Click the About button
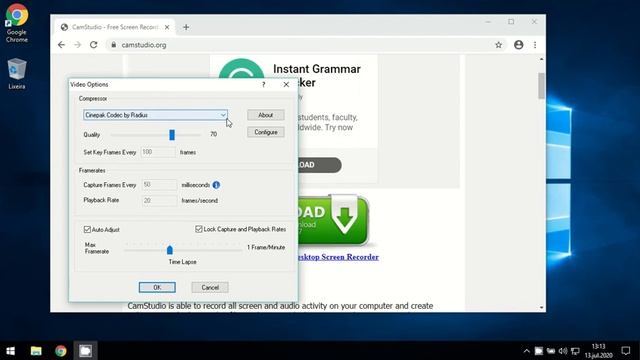640x360 pixels. point(265,115)
